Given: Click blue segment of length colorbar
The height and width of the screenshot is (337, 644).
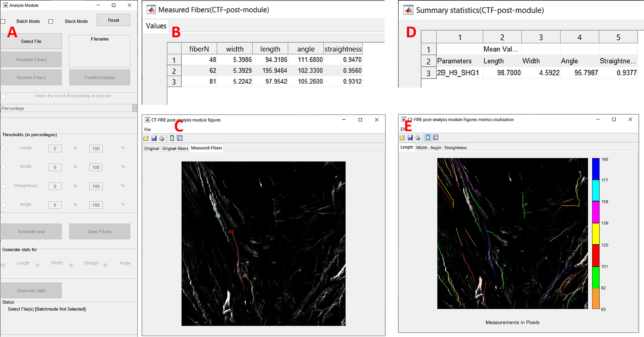Looking at the screenshot, I should [x=596, y=169].
